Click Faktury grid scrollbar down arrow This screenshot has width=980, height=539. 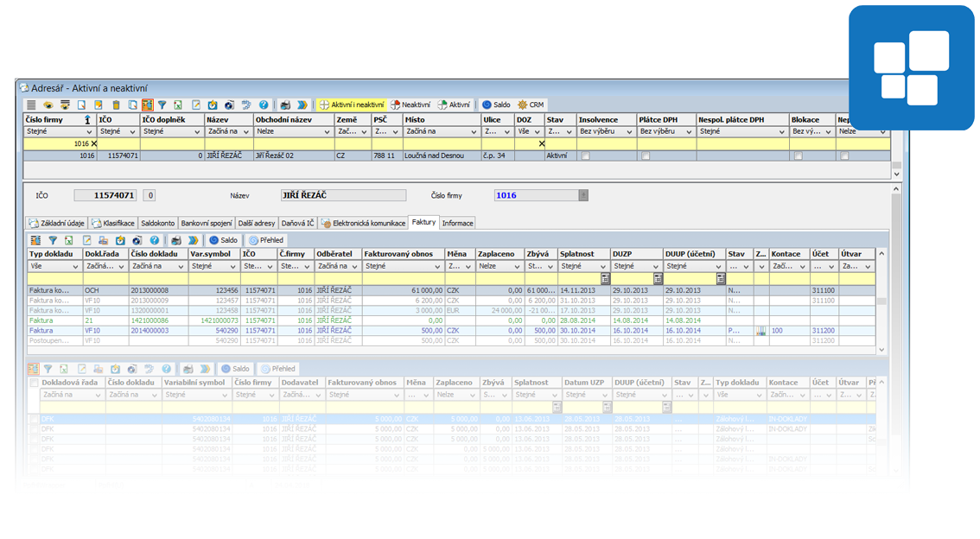[881, 350]
